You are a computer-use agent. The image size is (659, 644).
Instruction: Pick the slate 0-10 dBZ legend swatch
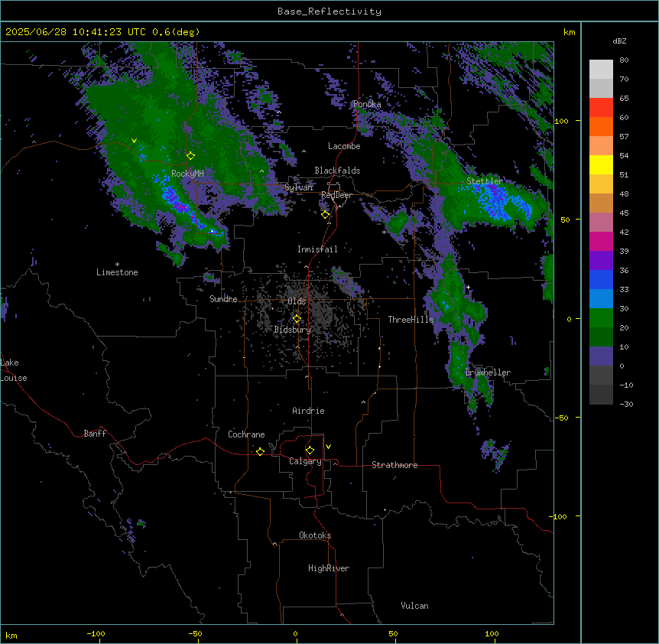(x=601, y=356)
